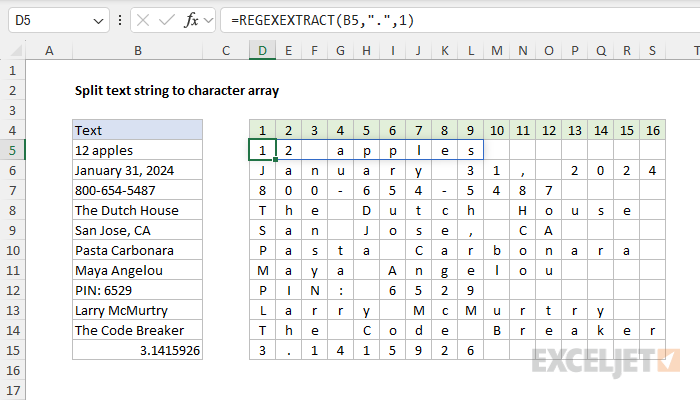700x400 pixels.
Task: Click the fill handle of cell D5
Action: point(275,159)
